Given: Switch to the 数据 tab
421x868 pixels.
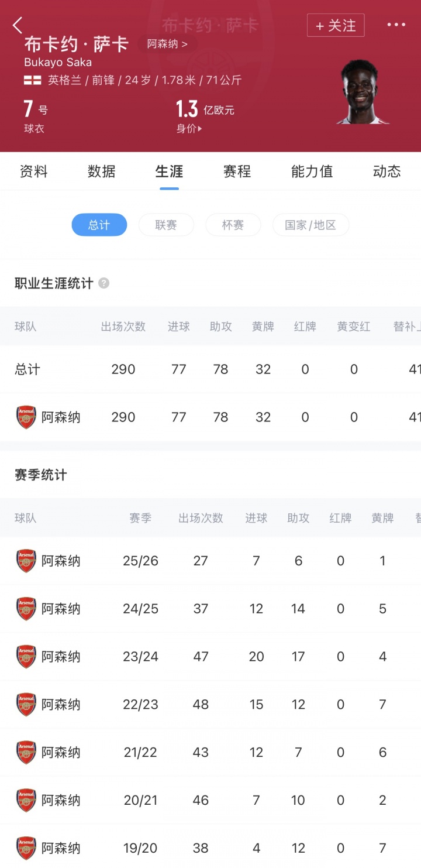Looking at the screenshot, I should pyautogui.click(x=102, y=171).
